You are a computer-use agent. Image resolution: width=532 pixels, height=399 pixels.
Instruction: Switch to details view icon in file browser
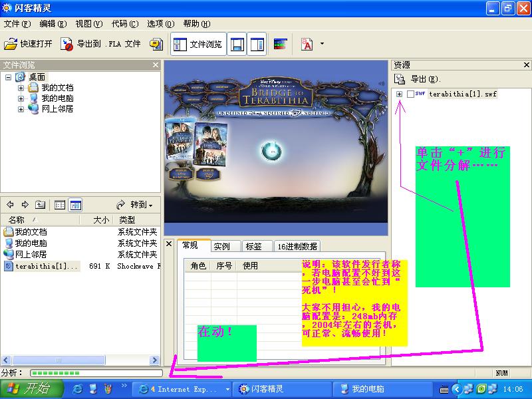click(x=75, y=205)
